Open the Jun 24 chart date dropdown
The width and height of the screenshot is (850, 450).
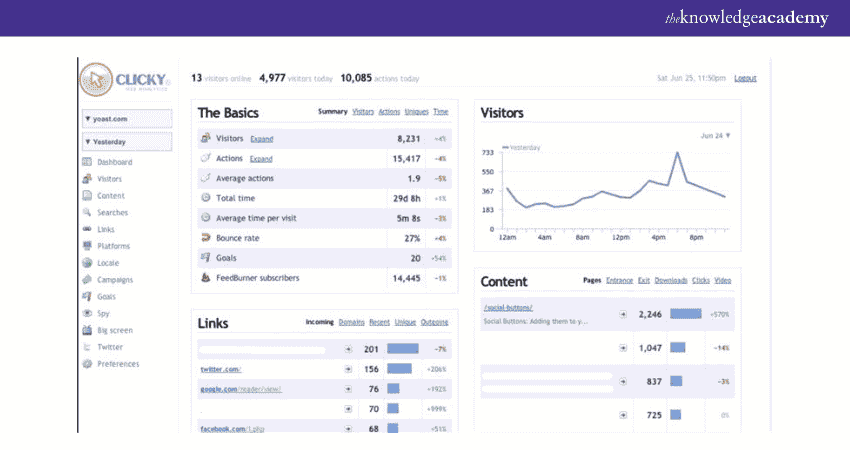click(x=715, y=135)
